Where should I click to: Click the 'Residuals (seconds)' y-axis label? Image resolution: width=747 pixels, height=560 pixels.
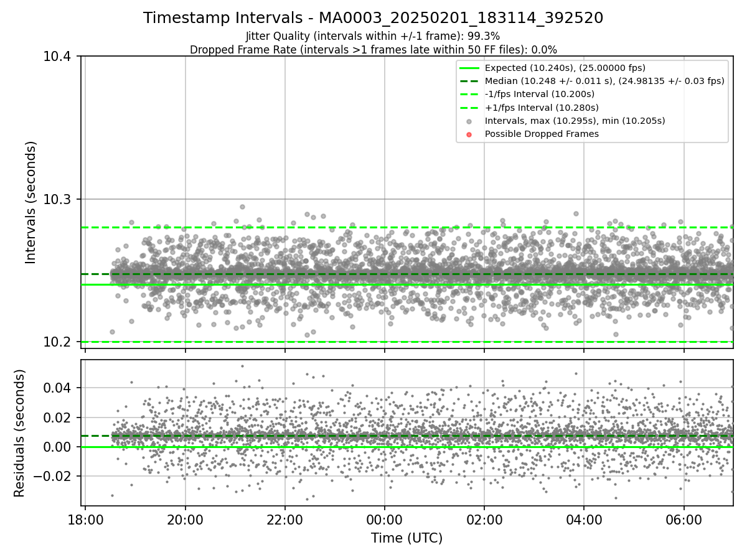19,433
